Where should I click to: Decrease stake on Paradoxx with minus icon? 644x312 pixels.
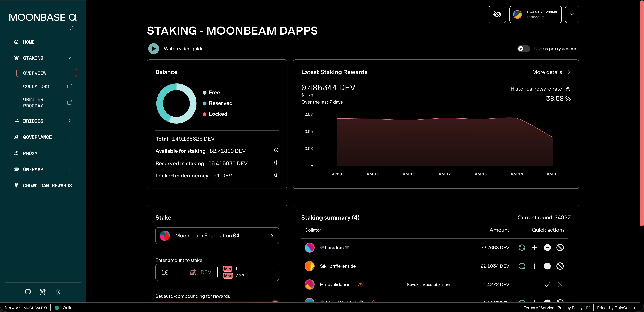coord(547,247)
